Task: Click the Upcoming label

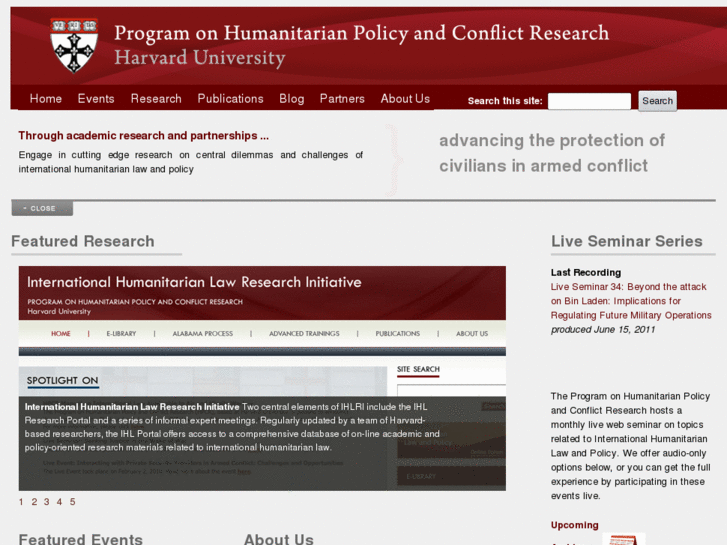Action: (x=574, y=525)
